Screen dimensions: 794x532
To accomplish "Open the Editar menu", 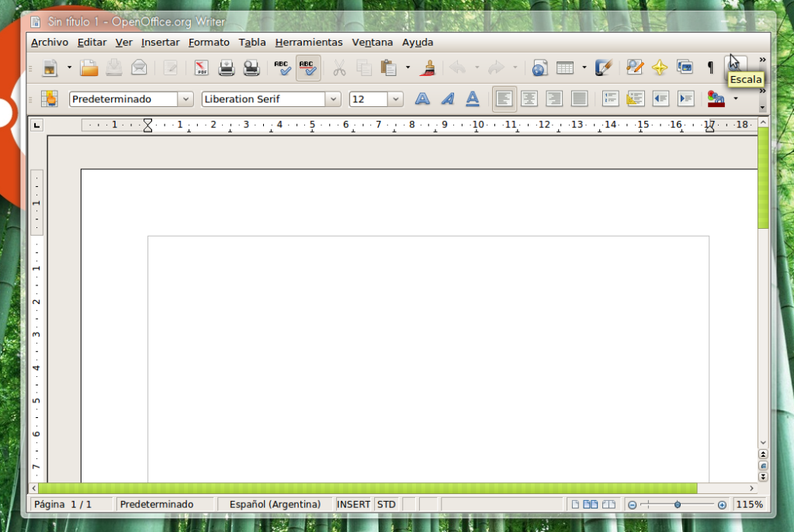I will (92, 43).
